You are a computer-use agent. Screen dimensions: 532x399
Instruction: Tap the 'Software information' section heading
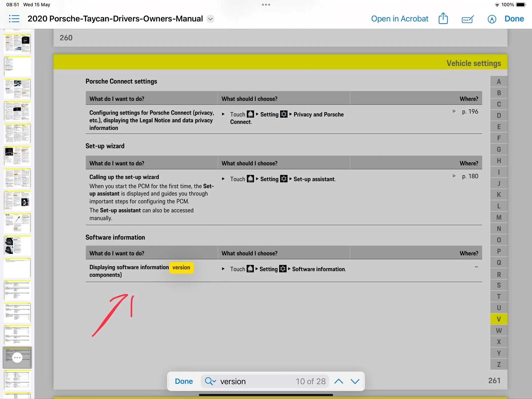click(x=115, y=237)
